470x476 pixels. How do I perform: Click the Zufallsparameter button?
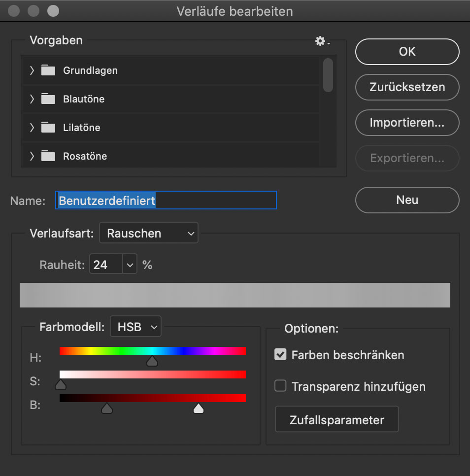pos(337,419)
